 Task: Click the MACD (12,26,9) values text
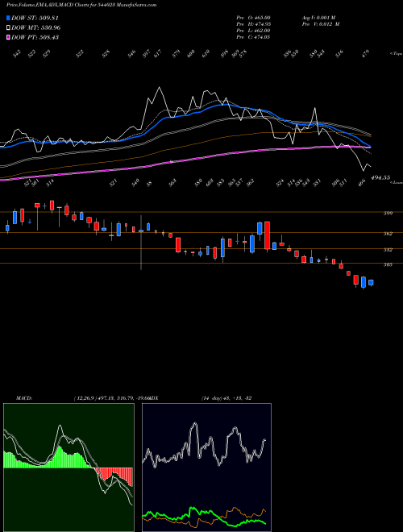coord(111,397)
